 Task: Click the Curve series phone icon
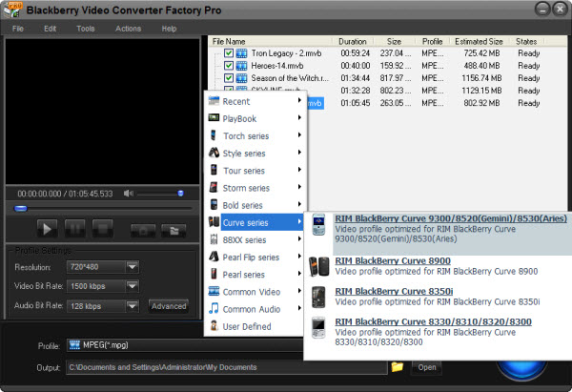pos(214,222)
